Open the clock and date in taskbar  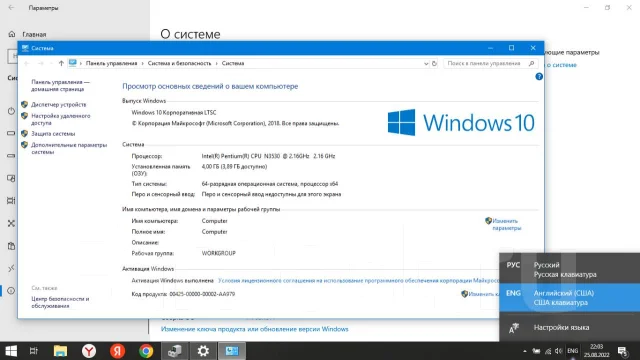(x=596, y=351)
